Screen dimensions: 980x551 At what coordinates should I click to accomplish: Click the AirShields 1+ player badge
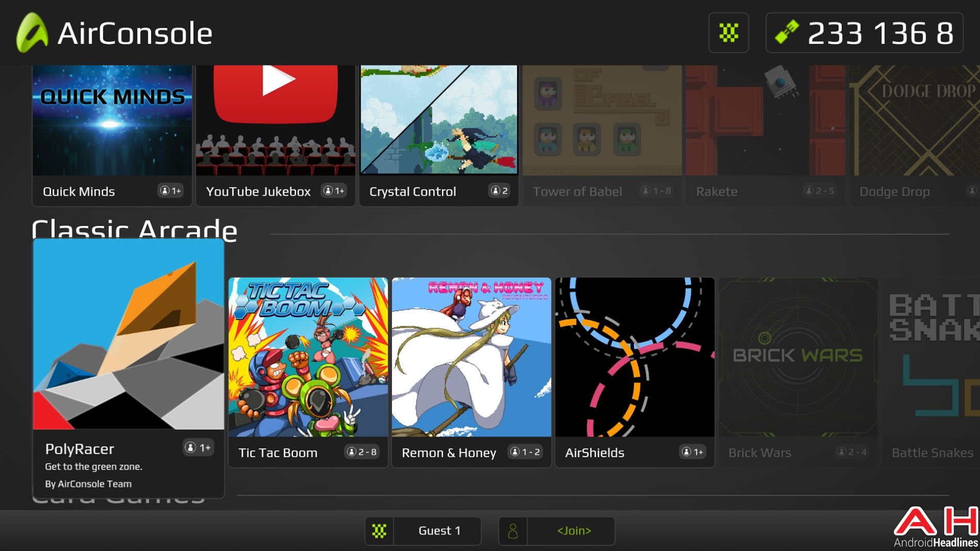[x=692, y=452]
